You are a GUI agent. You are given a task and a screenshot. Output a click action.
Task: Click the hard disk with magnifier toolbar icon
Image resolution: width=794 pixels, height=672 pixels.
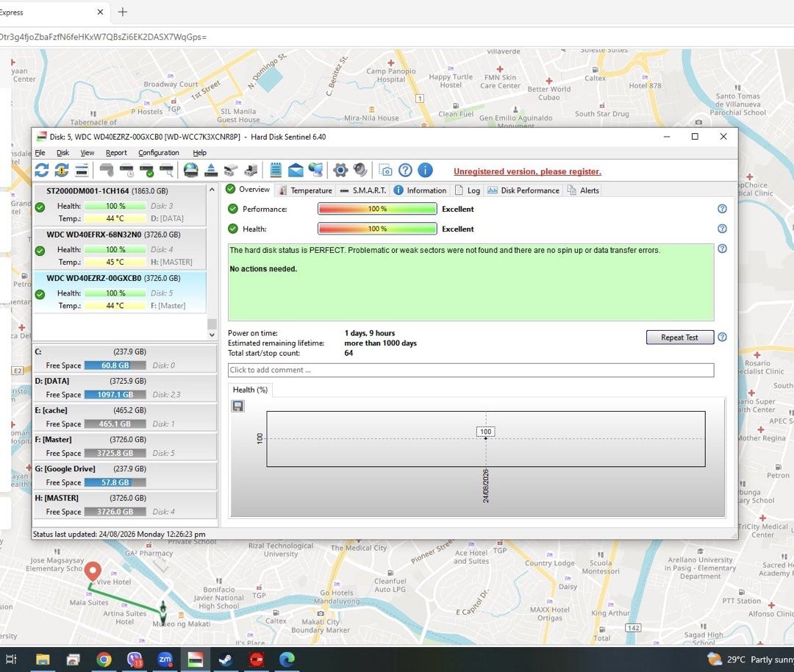(166, 171)
